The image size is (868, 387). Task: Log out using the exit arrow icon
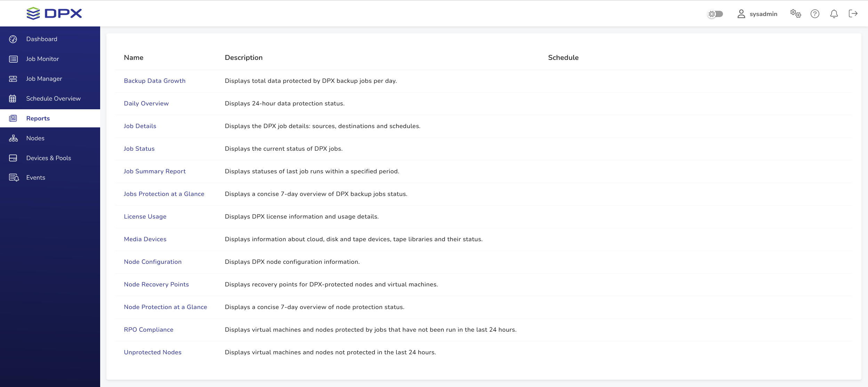pos(853,14)
